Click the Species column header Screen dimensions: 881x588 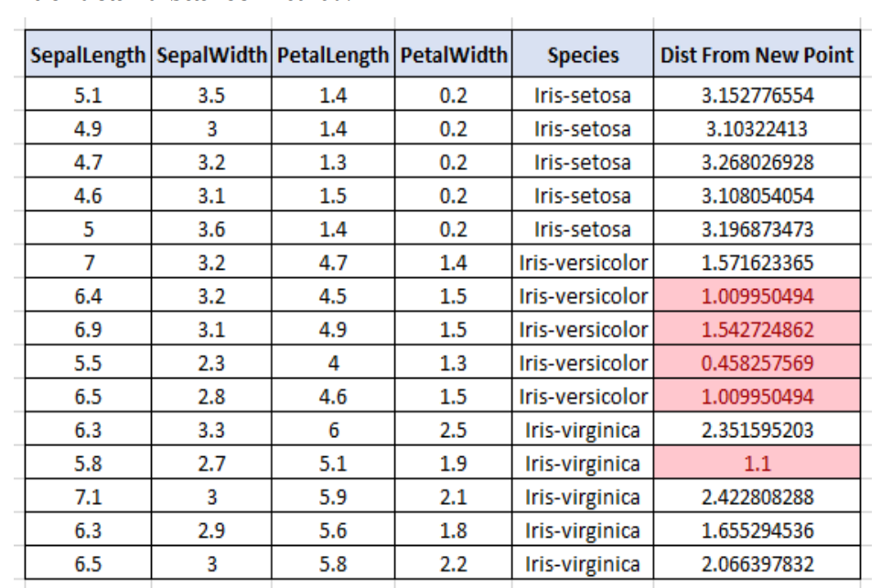[x=583, y=56]
